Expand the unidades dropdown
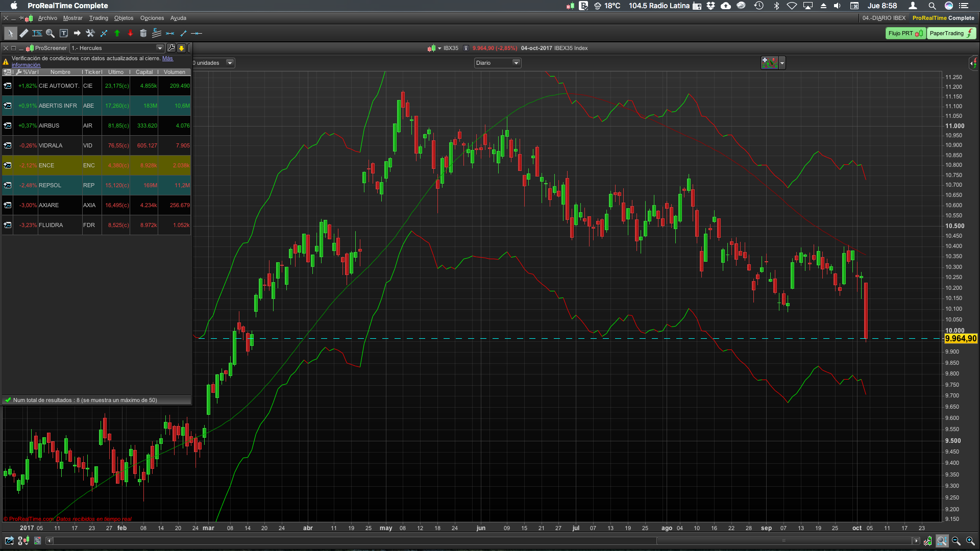980x551 pixels. coord(230,63)
